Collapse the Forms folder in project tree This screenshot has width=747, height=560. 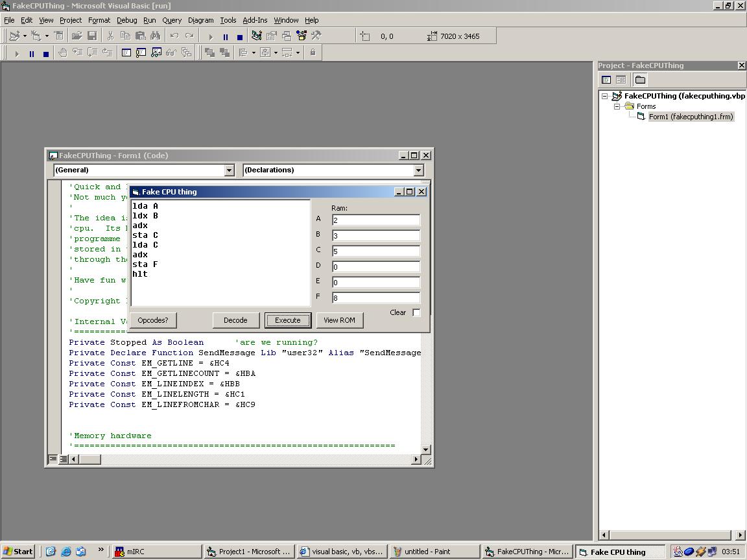(617, 106)
